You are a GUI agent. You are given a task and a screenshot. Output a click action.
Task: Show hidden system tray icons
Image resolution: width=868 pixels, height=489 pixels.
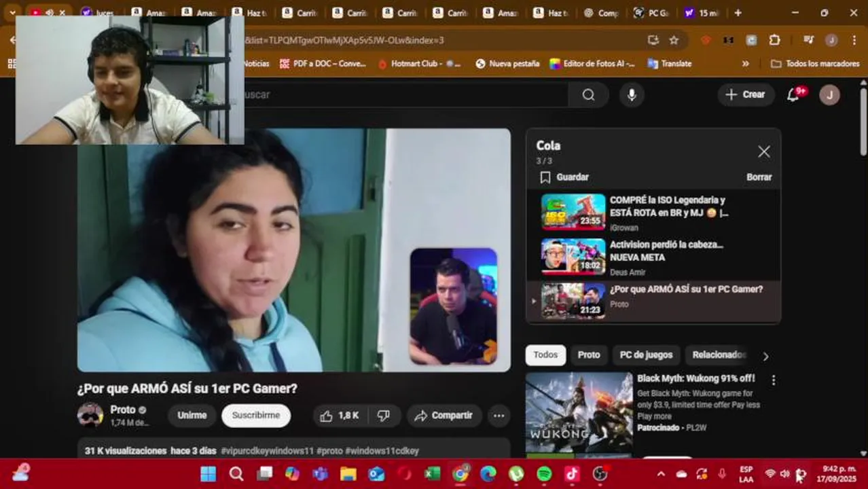[x=660, y=474]
